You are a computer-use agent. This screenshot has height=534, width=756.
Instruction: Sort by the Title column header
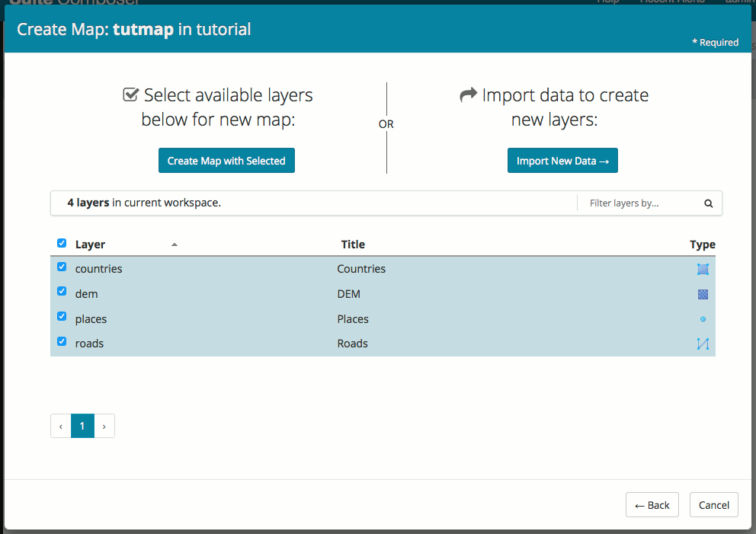coord(353,245)
